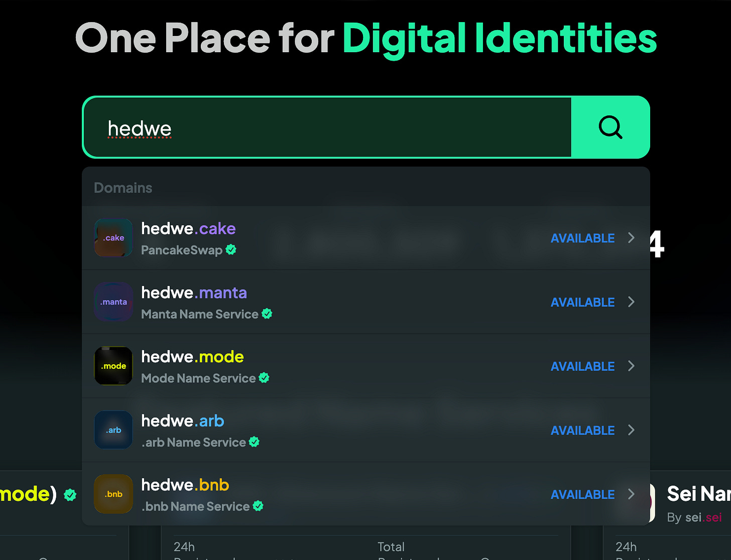731x560 pixels.
Task: Click the sei.sei author link
Action: coord(703,517)
